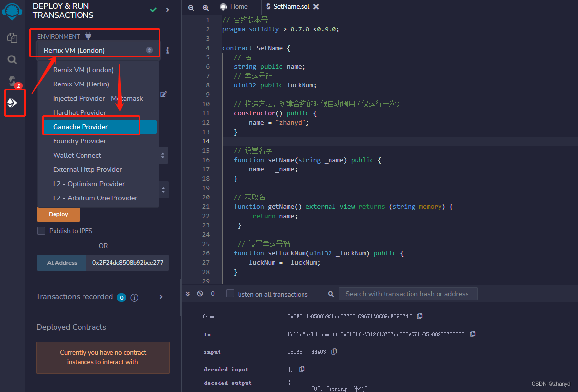Toggle Publish to IPFS checkbox

(41, 231)
